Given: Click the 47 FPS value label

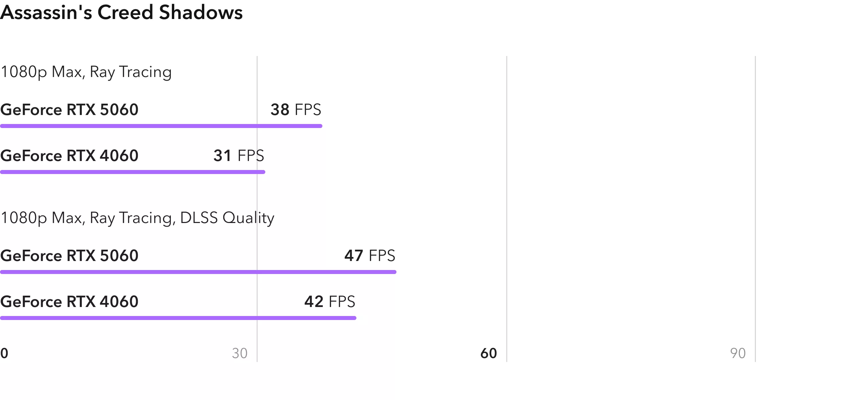Looking at the screenshot, I should [x=370, y=256].
